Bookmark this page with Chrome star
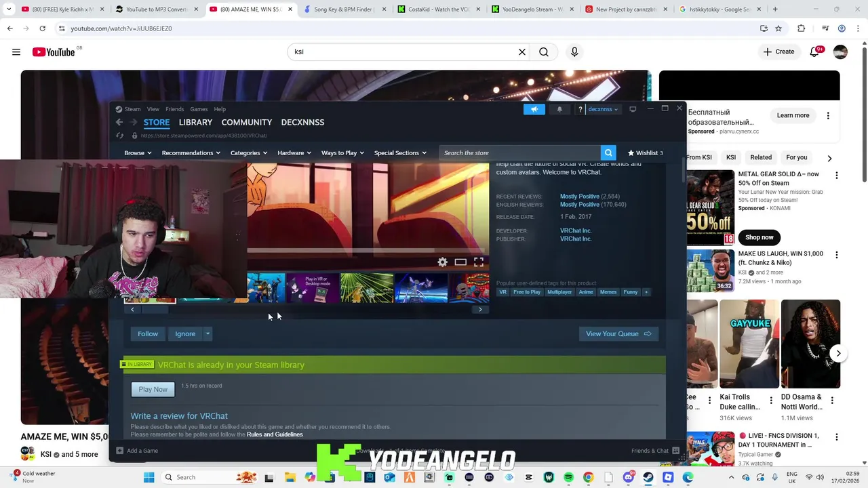 coord(778,28)
